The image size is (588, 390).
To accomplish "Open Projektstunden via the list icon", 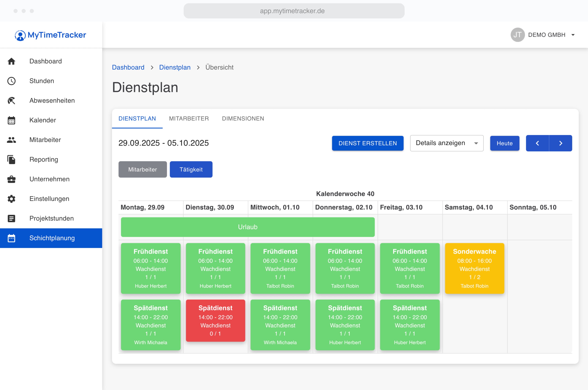I will pyautogui.click(x=12, y=218).
